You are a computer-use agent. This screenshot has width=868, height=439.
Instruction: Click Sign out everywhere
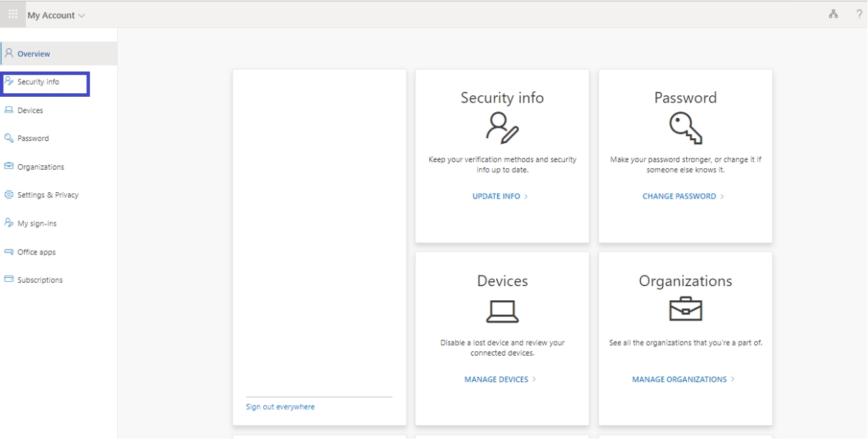[x=280, y=406]
